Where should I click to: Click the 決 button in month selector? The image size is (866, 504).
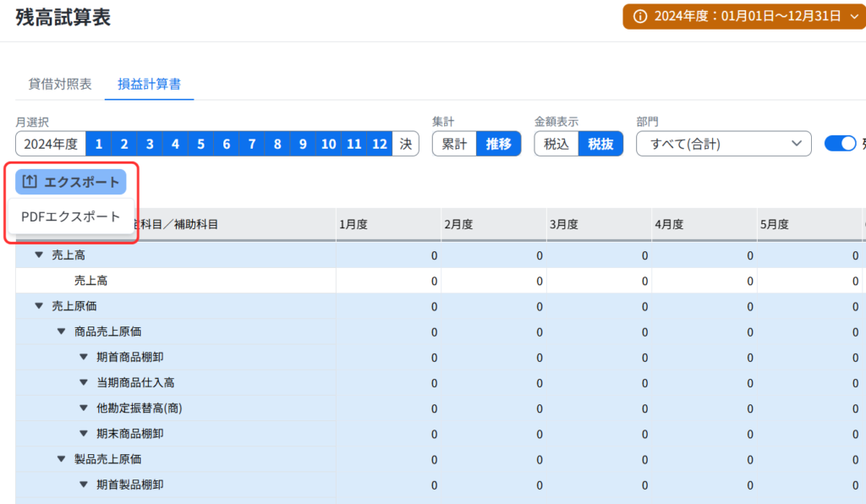[406, 144]
